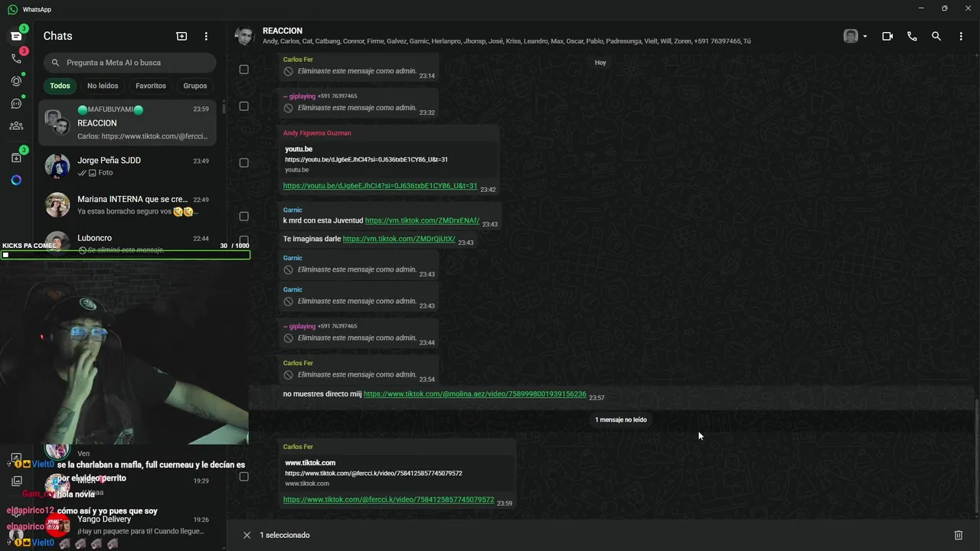Open REACCION group profile picture
This screenshot has width=980, height=551.
244,36
